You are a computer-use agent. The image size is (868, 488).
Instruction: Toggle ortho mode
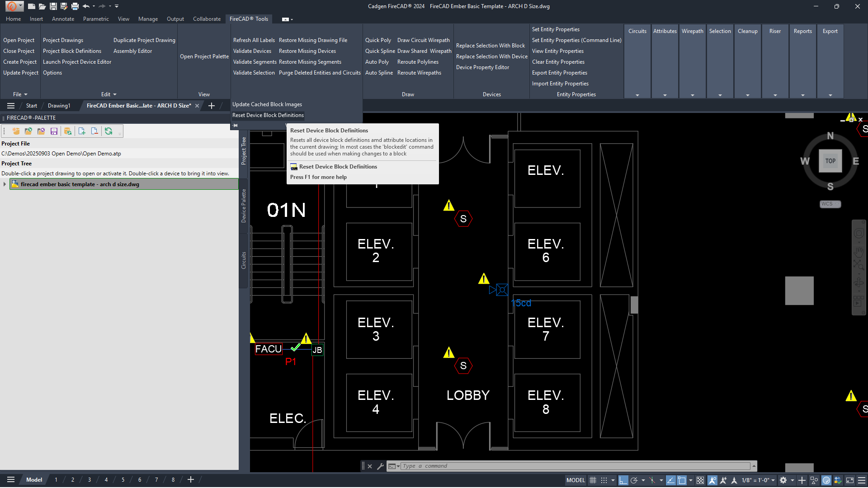623,480
